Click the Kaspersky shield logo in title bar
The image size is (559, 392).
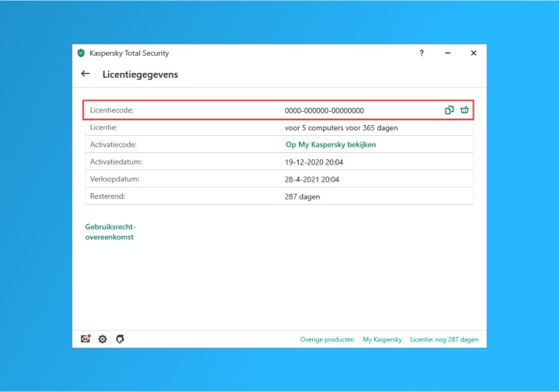81,54
